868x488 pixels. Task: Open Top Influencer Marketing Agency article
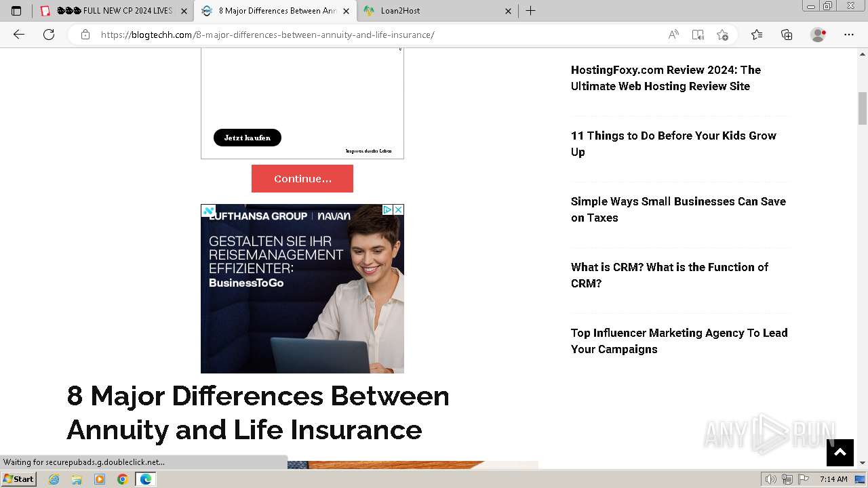click(679, 341)
